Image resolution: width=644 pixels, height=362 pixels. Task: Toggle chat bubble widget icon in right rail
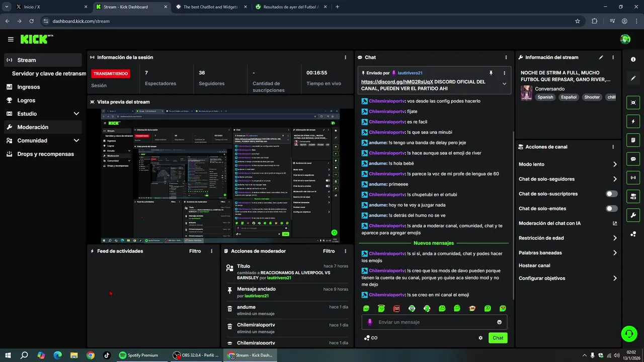point(633,159)
